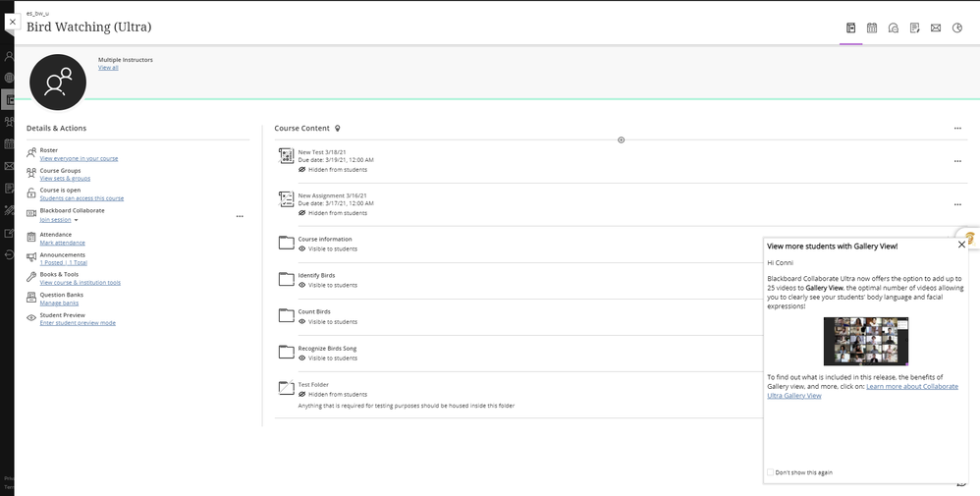Screen dimensions: 980x496
Task: Close the Gallery View popup
Action: pos(962,245)
